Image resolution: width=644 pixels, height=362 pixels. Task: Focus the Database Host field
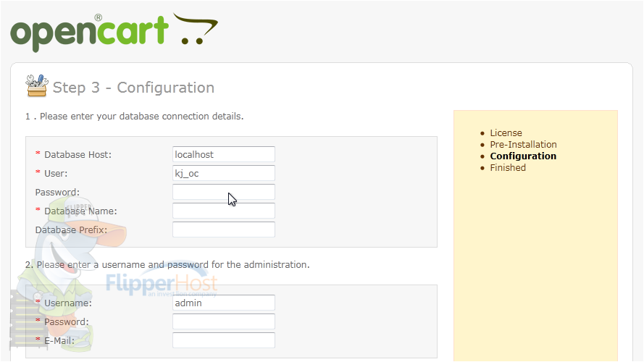tap(223, 154)
